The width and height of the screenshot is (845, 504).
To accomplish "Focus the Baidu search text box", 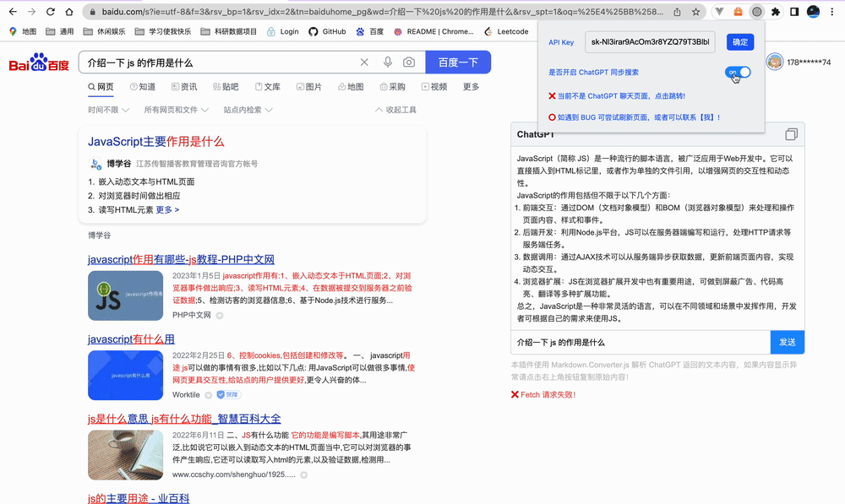I will [x=219, y=62].
